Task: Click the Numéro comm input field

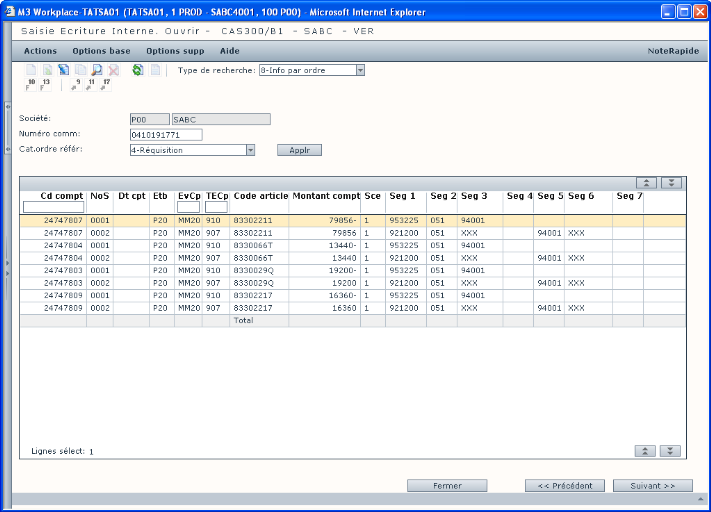Action: [166, 135]
